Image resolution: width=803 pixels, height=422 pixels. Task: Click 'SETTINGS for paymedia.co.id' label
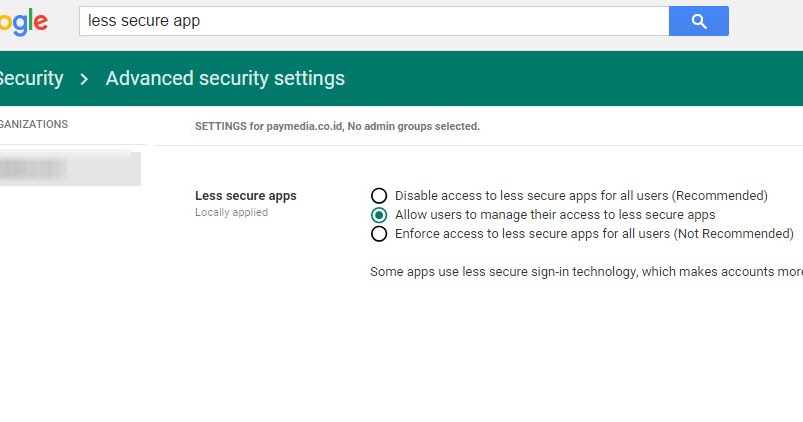(268, 127)
